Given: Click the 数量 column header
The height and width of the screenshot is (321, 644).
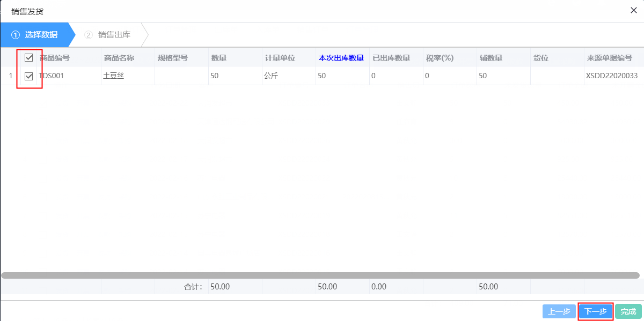Looking at the screenshot, I should pyautogui.click(x=217, y=57).
